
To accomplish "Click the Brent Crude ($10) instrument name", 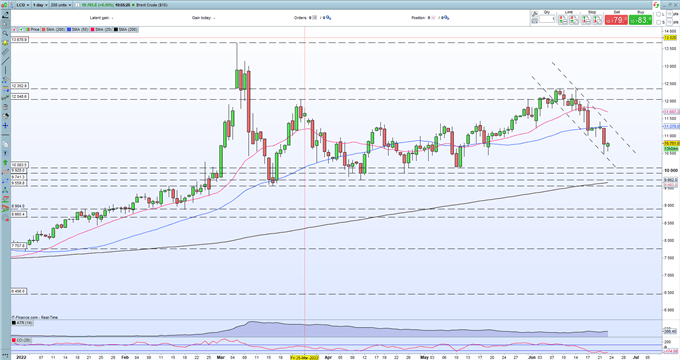I will pyautogui.click(x=151, y=5).
